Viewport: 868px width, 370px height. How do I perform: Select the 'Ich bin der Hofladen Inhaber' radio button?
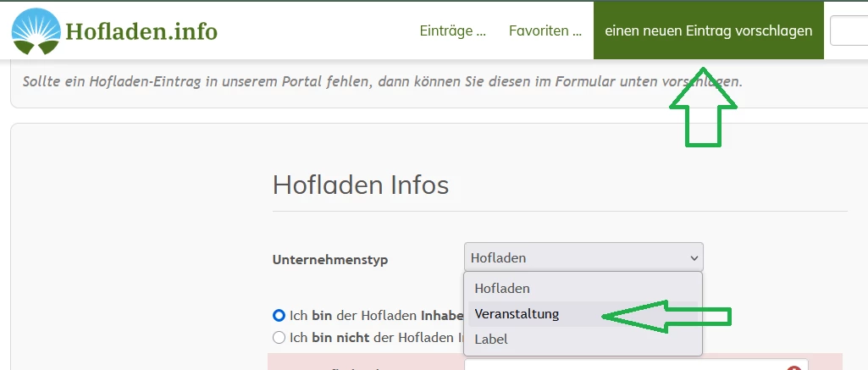pos(279,315)
